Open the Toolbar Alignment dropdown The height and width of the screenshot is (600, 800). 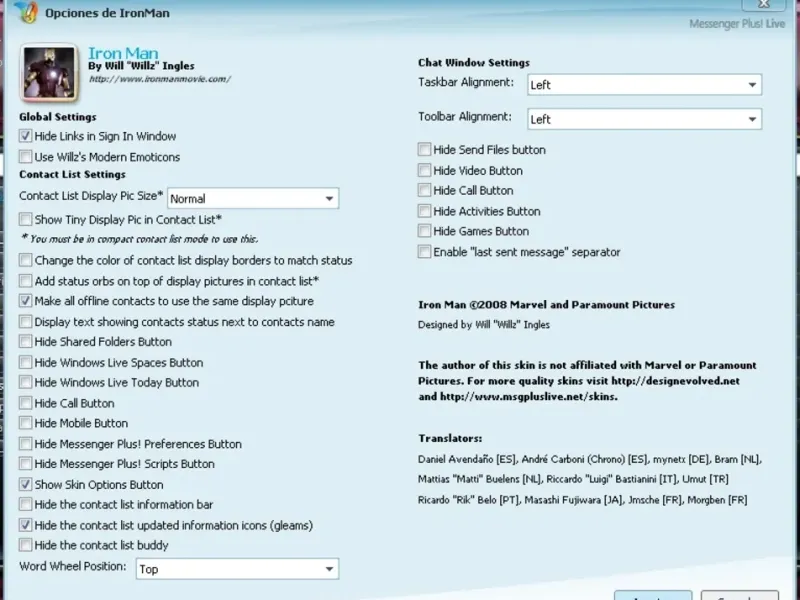(x=644, y=119)
